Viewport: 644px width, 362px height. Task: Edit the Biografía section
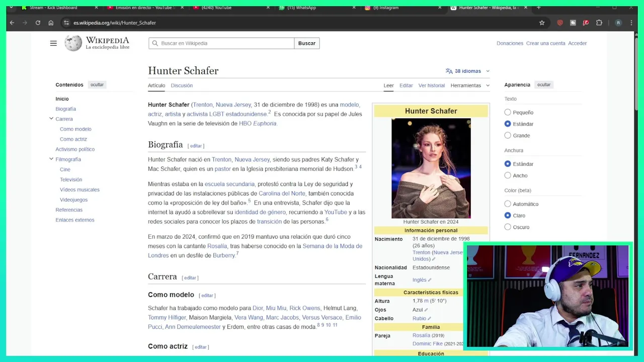coord(196,146)
